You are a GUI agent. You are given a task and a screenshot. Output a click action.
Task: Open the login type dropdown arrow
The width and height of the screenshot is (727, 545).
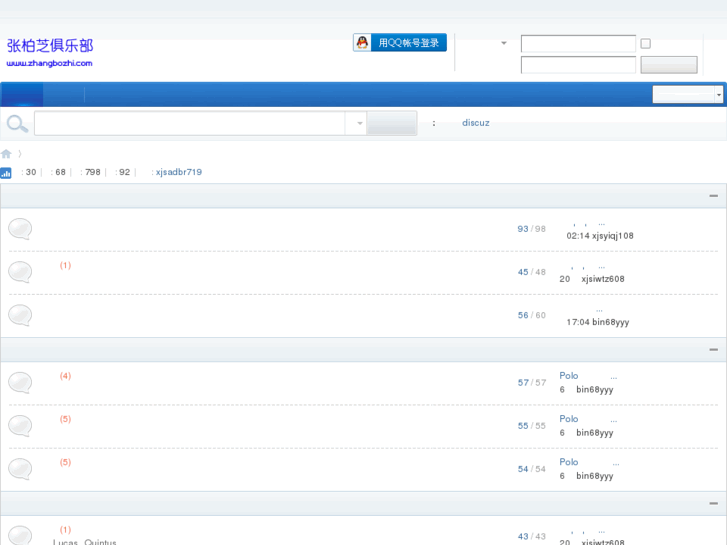click(504, 43)
